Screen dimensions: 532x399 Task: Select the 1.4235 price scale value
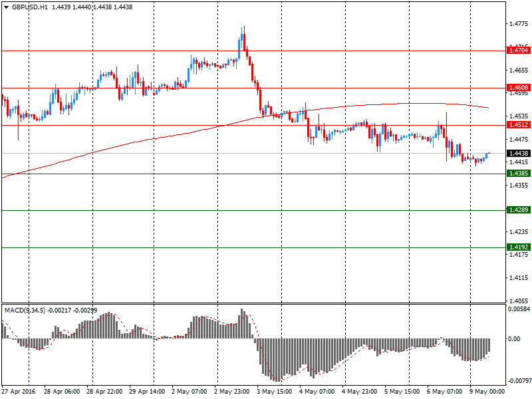pyautogui.click(x=519, y=231)
